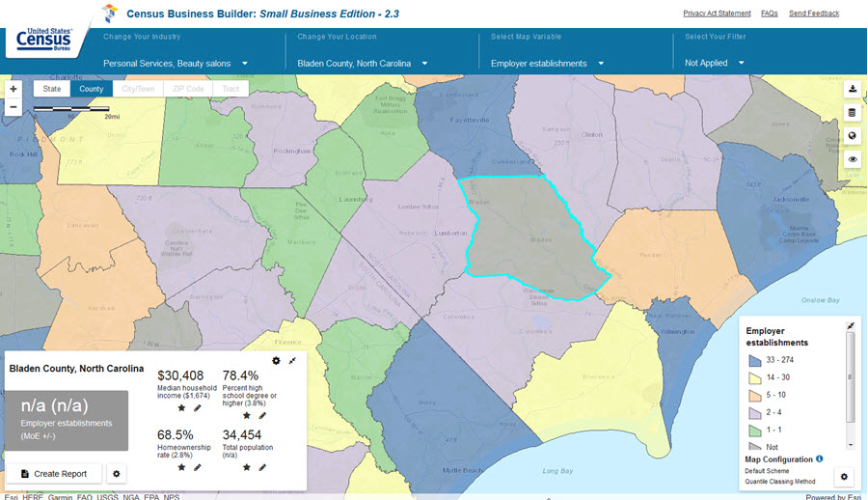Open the Select Your Filter dropdown
The image size is (868, 500).
click(714, 63)
